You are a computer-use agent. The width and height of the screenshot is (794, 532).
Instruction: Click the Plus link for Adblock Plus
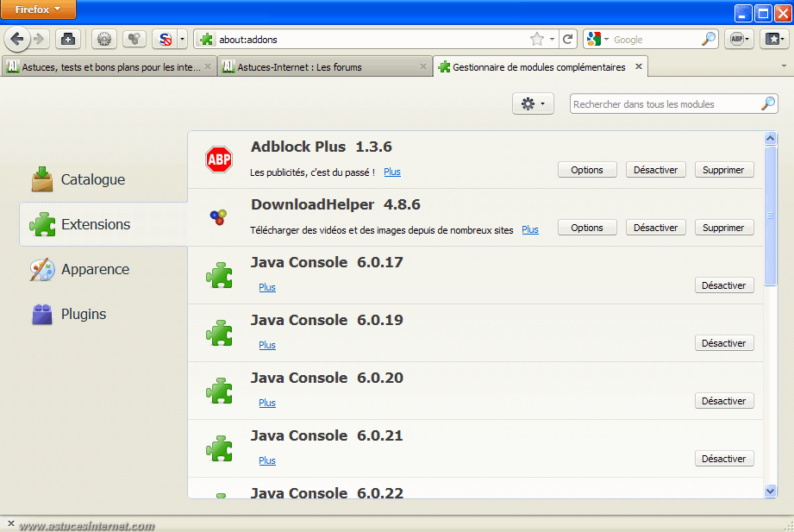(x=392, y=172)
